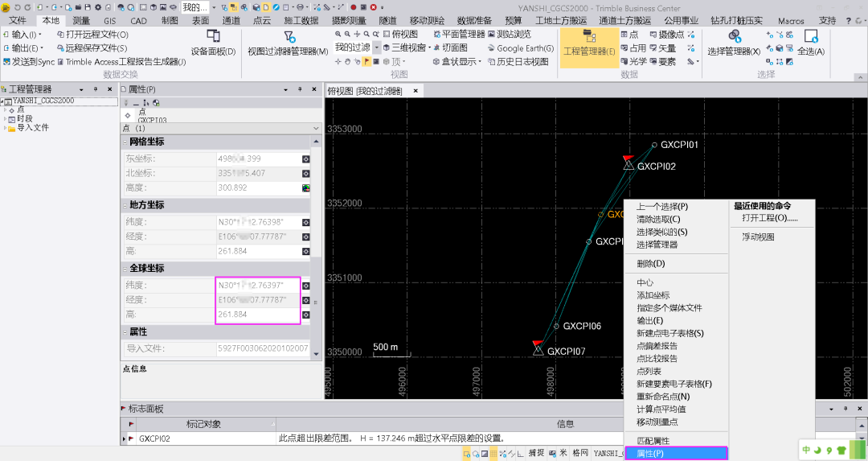Toggle the rectangle select status bar icon
The width and height of the screenshot is (868, 461).
point(467,453)
